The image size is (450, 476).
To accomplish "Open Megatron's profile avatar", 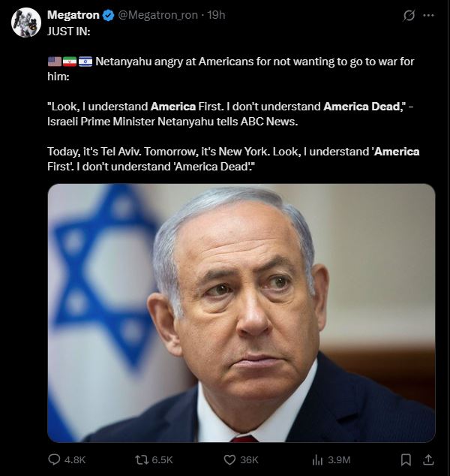I will pos(26,23).
